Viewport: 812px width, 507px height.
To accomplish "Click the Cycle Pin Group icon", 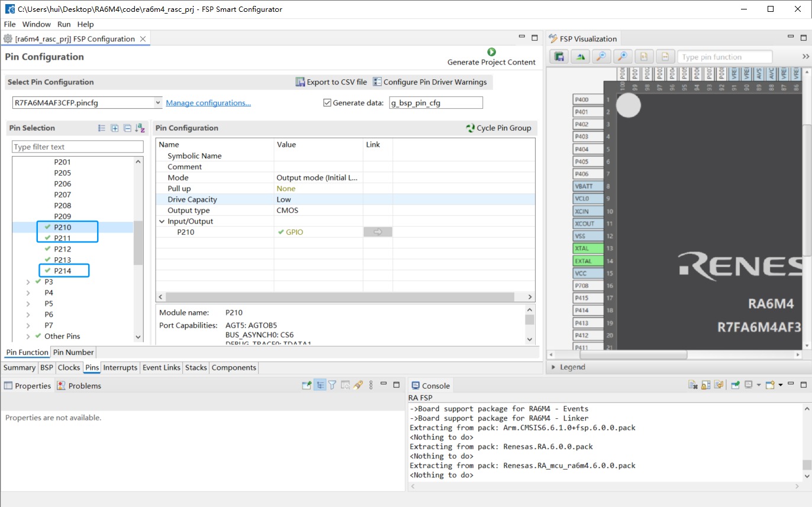I will point(470,128).
